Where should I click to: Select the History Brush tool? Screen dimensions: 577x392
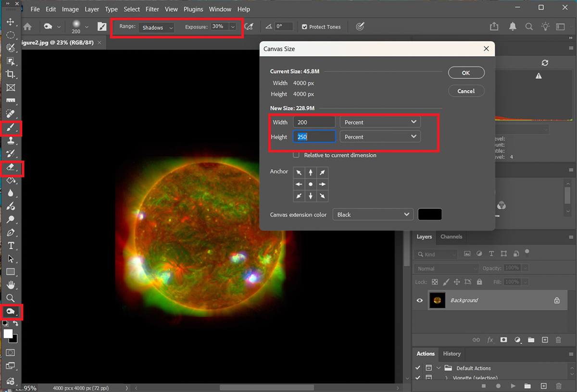pos(11,154)
